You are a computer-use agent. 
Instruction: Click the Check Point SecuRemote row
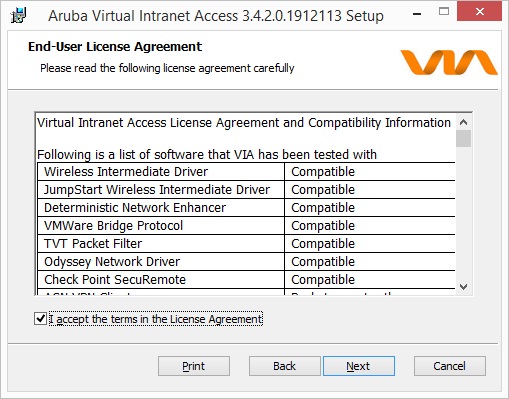click(x=246, y=280)
